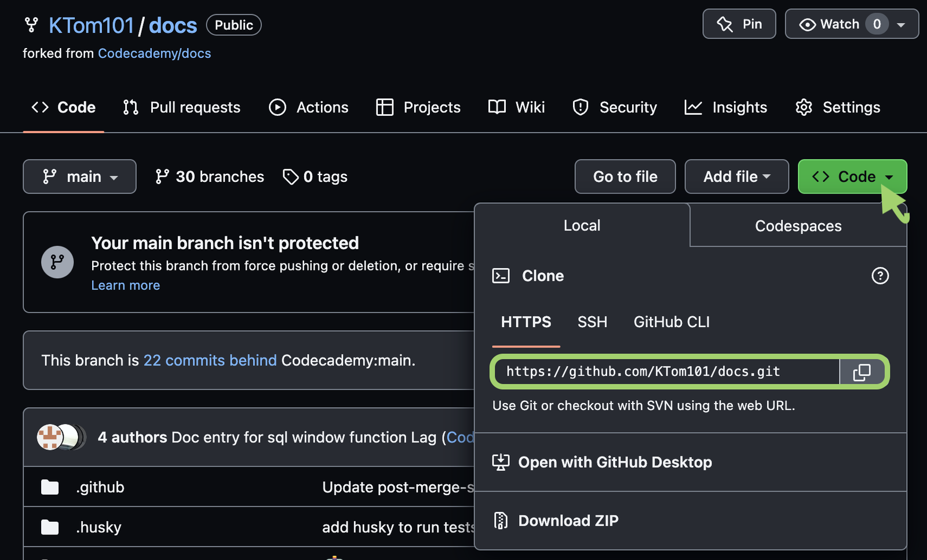Click the copy URL icon next to clone URL
Viewport: 927px width, 560px height.
[x=863, y=372]
